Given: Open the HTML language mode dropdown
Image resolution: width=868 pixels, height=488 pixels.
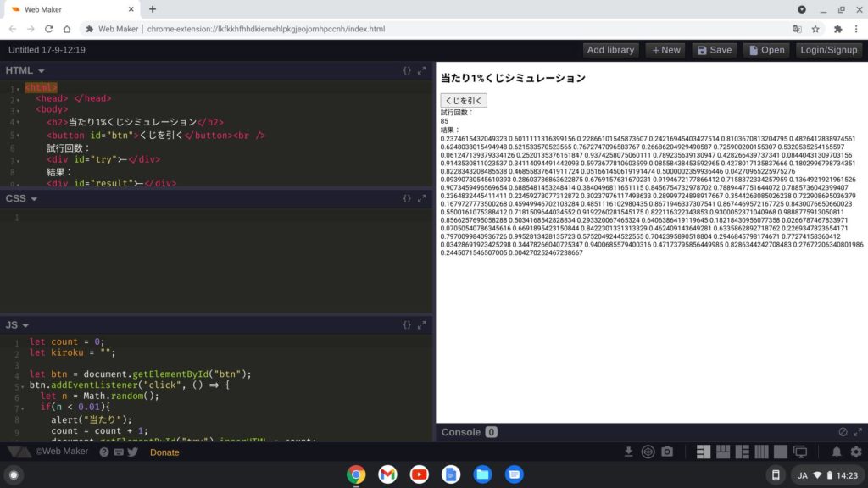Looking at the screenshot, I should click(x=25, y=71).
